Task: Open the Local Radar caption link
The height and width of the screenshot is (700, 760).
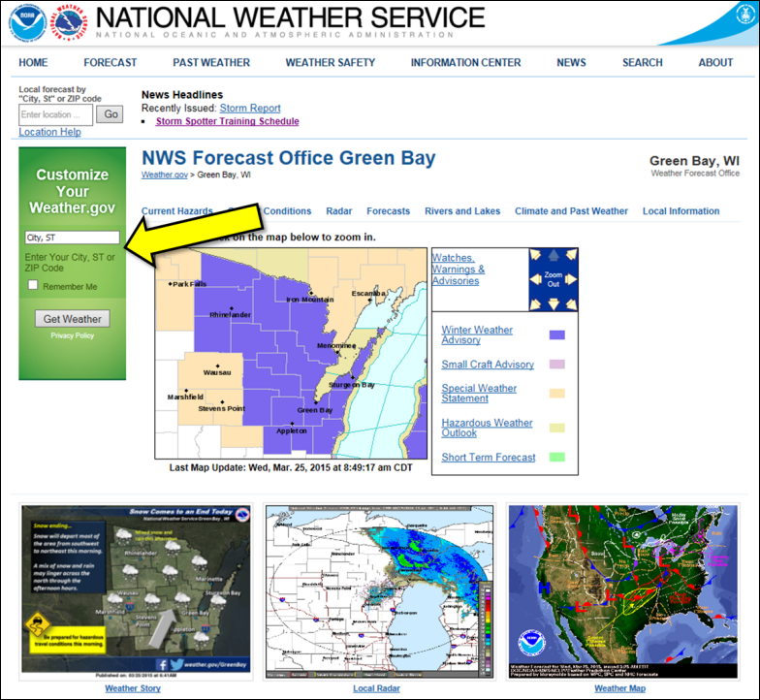Action: (x=376, y=688)
